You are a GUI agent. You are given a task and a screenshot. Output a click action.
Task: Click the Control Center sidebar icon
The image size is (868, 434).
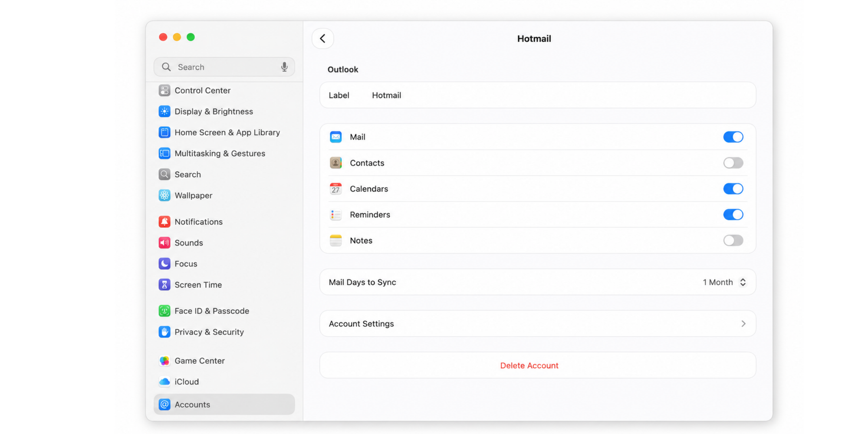pyautogui.click(x=164, y=90)
